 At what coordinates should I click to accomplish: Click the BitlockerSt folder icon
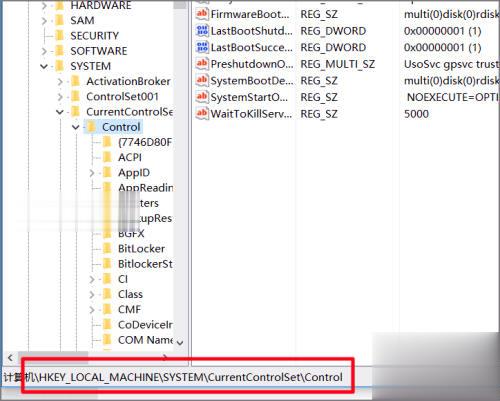pos(107,264)
